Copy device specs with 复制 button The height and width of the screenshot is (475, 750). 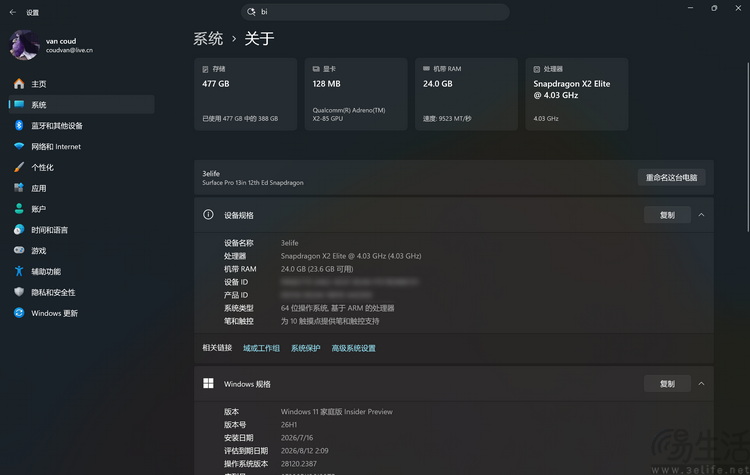pos(667,215)
